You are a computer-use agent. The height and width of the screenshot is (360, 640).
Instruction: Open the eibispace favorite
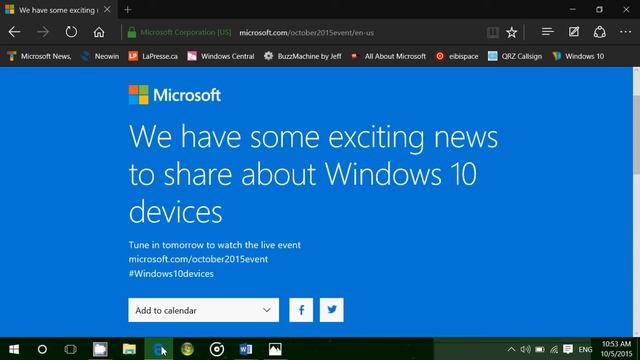point(457,56)
